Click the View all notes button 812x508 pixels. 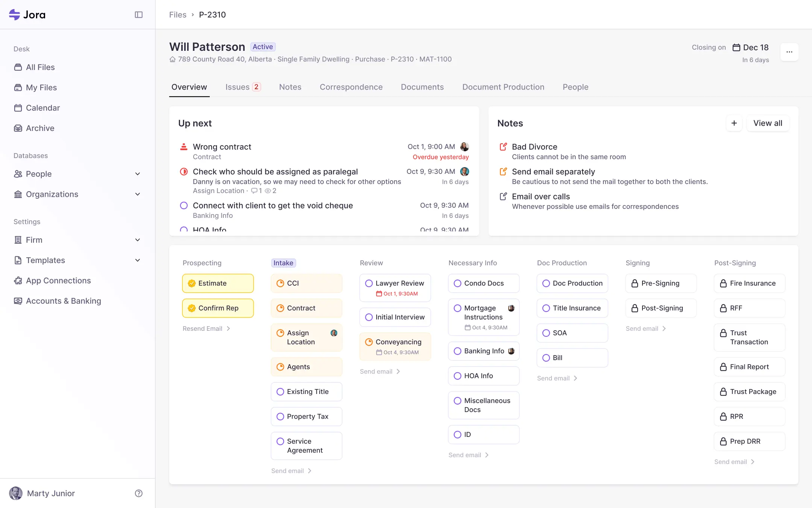point(768,123)
